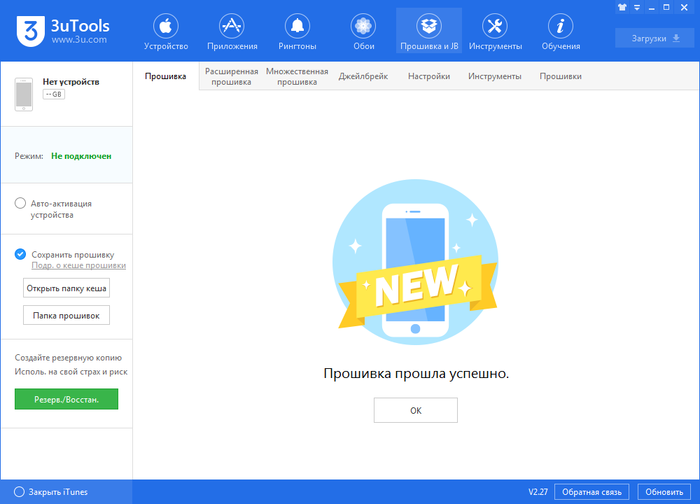Screen dimensions: 700x504
Task: Click Папка прошивок button
Action: click(66, 316)
